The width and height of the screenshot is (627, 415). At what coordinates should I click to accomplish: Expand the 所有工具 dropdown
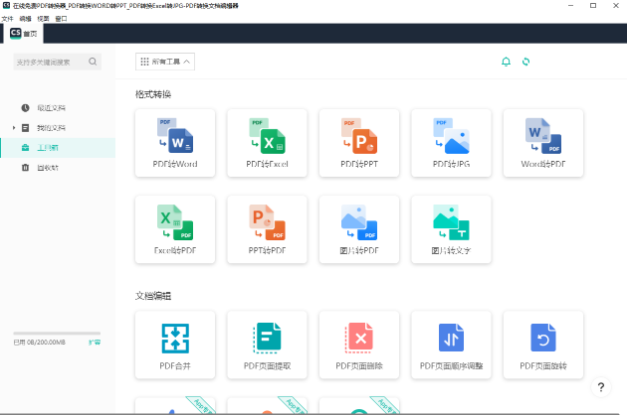pos(165,61)
